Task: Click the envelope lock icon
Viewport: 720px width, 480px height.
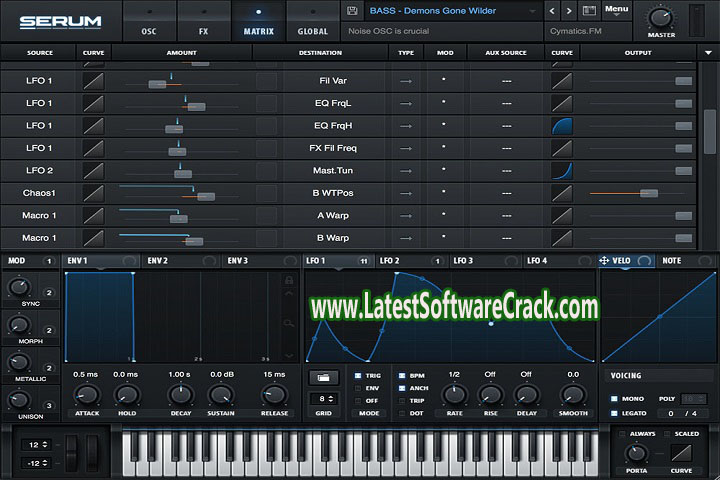Action: [289, 279]
